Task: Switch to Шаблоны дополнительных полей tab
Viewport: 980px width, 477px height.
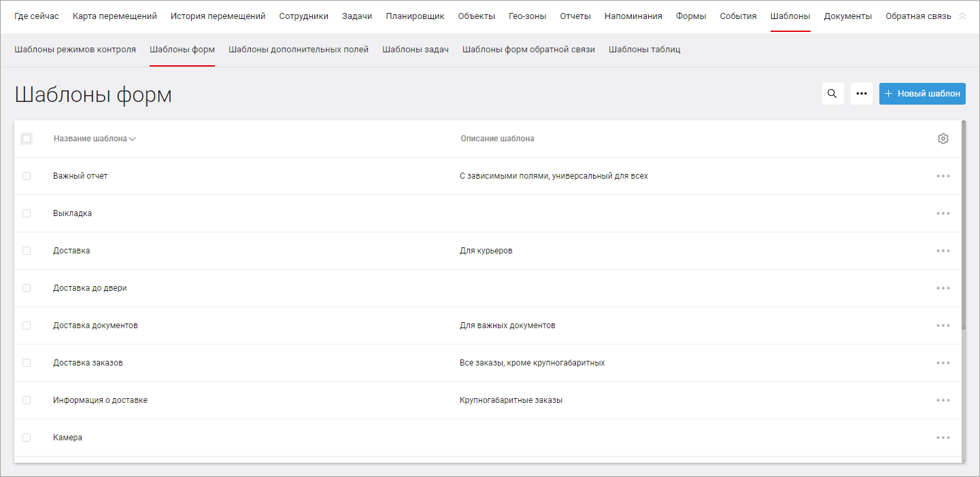Action: [x=299, y=50]
